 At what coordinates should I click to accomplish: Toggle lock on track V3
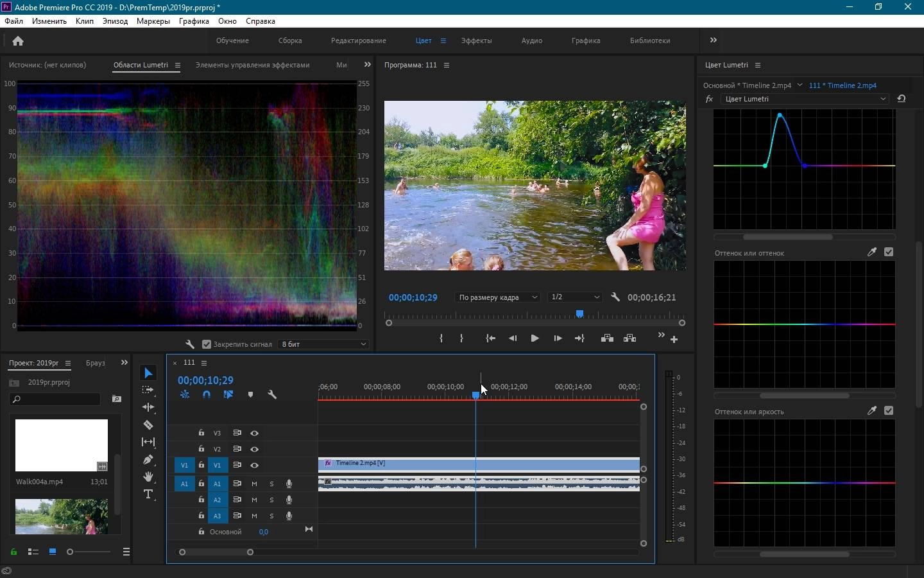[201, 433]
